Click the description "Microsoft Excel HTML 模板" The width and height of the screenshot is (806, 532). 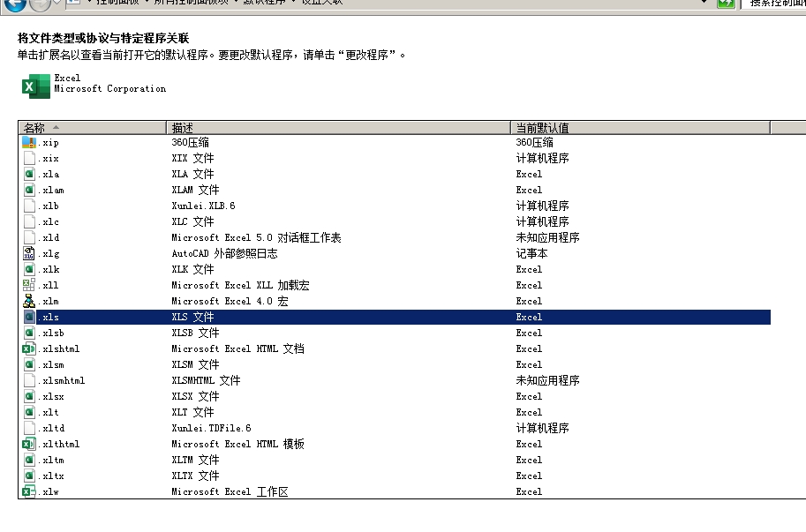238,444
